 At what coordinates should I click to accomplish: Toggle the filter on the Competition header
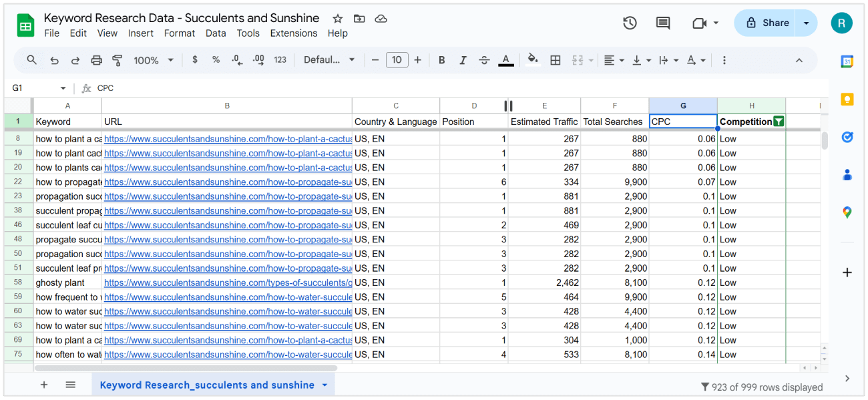tap(779, 122)
